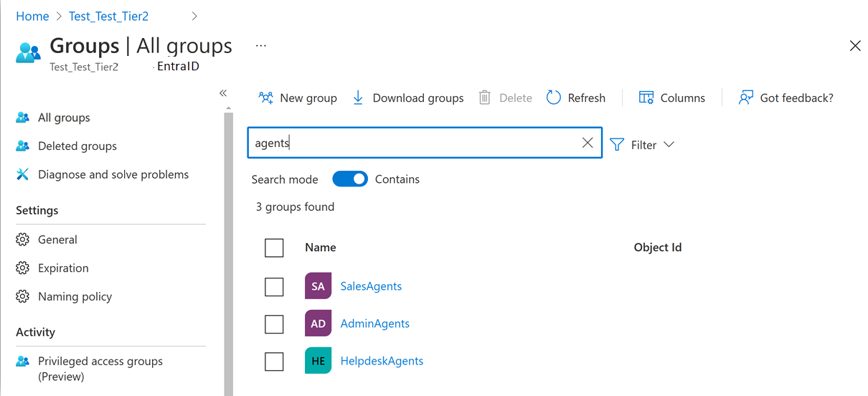Click the Columns table icon
Viewport: 868px width, 396px height.
646,98
